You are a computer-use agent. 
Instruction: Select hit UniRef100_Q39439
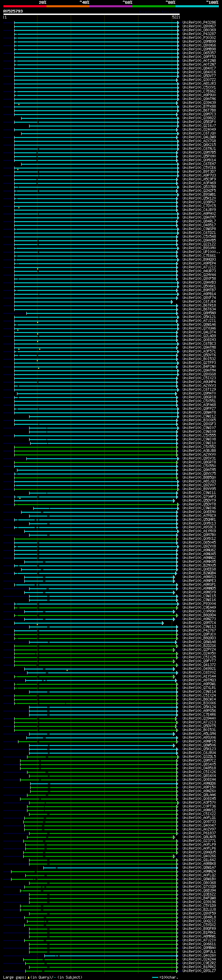tap(199, 103)
